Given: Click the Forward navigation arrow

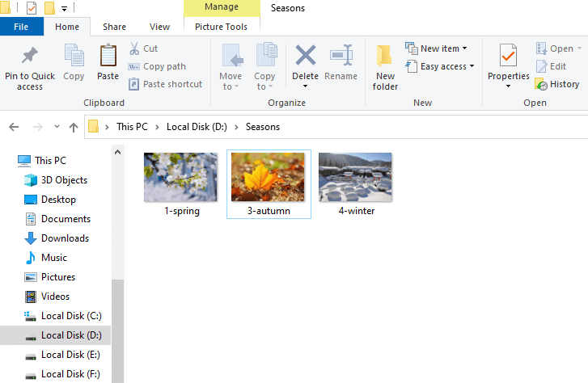Looking at the screenshot, I should click(x=38, y=127).
